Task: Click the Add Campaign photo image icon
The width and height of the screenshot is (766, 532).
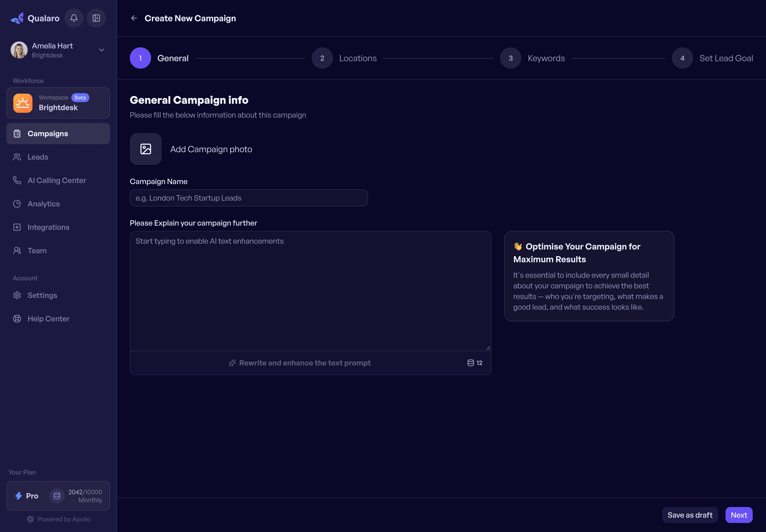Action: [146, 149]
